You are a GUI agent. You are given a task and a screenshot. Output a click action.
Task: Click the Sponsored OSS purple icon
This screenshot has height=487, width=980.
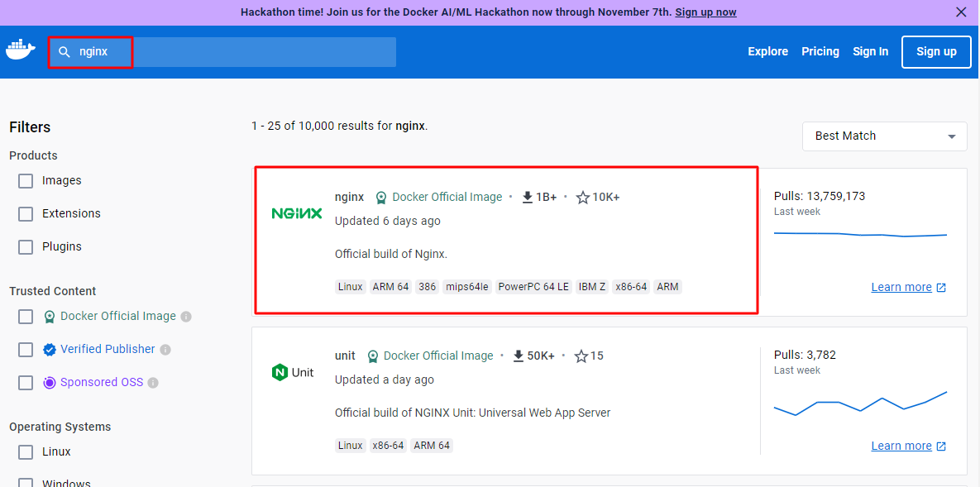(x=50, y=383)
